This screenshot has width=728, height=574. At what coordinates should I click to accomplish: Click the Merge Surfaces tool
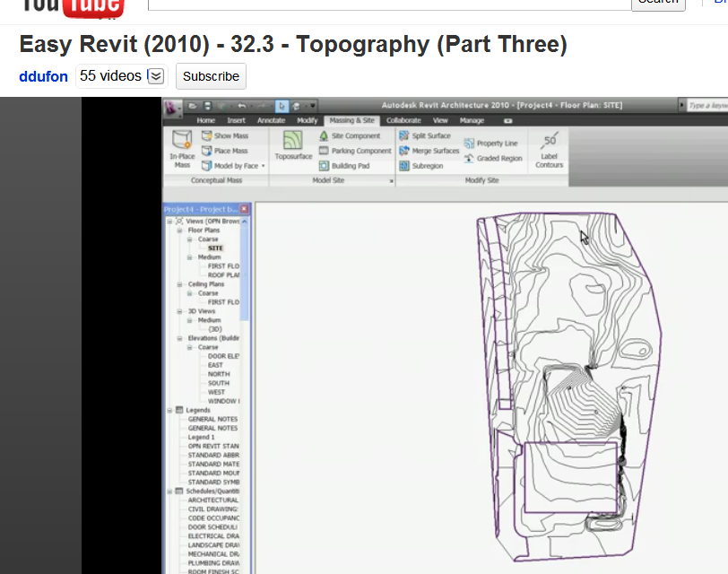pos(429,151)
